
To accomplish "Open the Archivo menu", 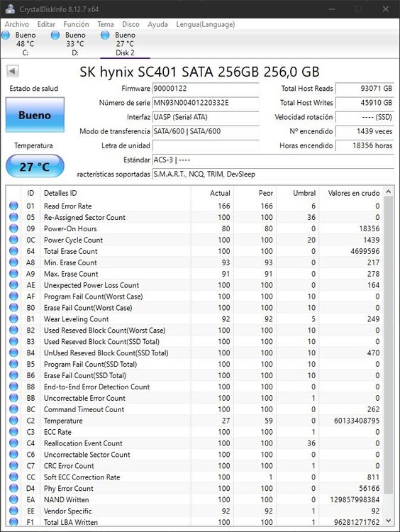I will [x=16, y=24].
